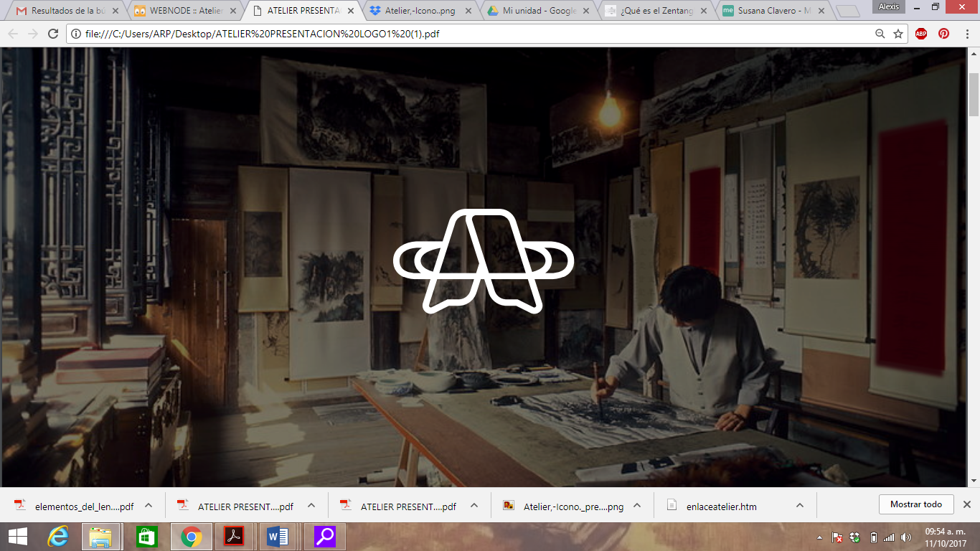Expand options for enlaceatelier.htm download
Viewport: 980px width, 551px height.
(800, 505)
